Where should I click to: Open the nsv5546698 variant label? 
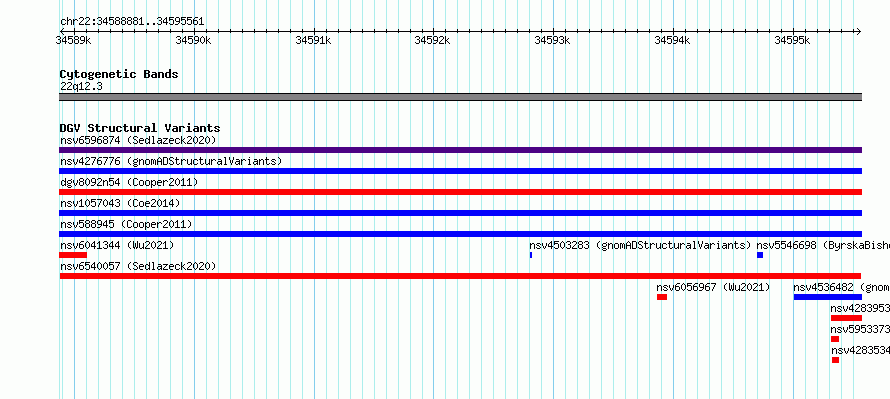[823, 245]
